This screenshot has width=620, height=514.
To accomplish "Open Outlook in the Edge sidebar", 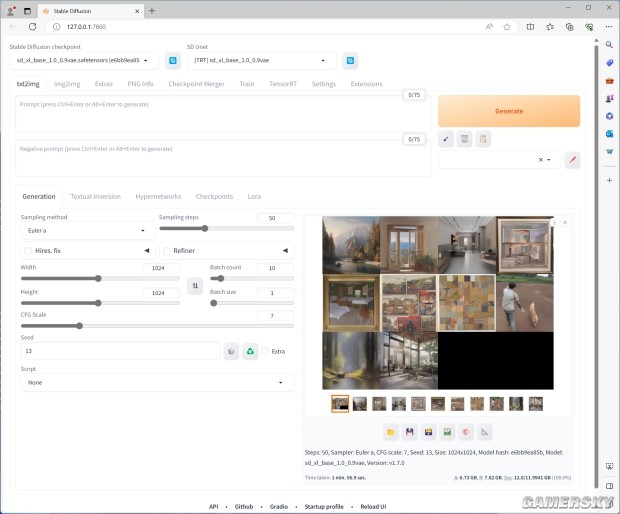I will 609,134.
